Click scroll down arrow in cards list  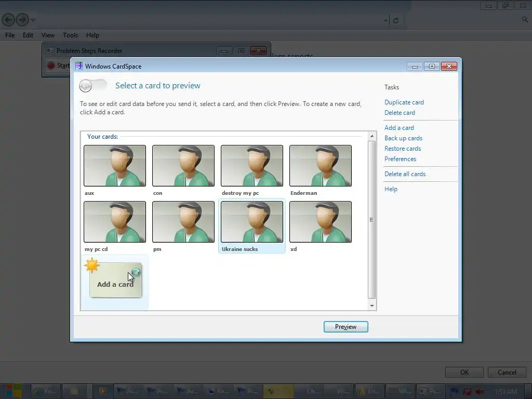tap(372, 305)
